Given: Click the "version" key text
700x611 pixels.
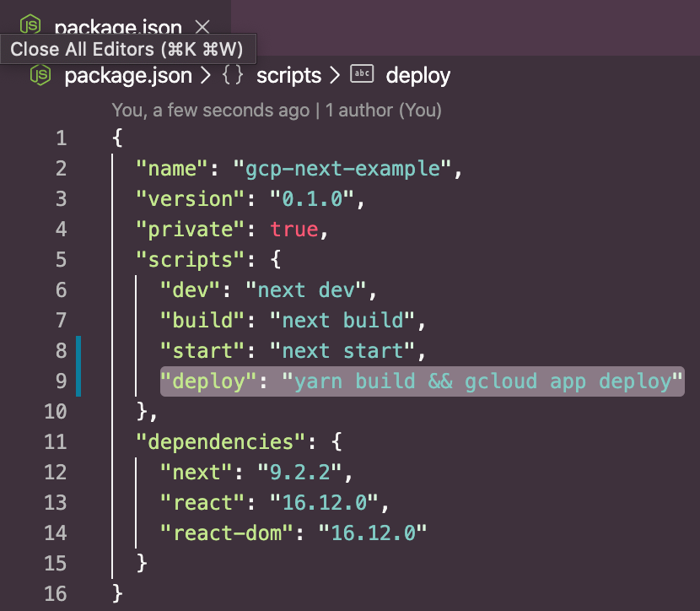Looking at the screenshot, I should click(x=190, y=199).
